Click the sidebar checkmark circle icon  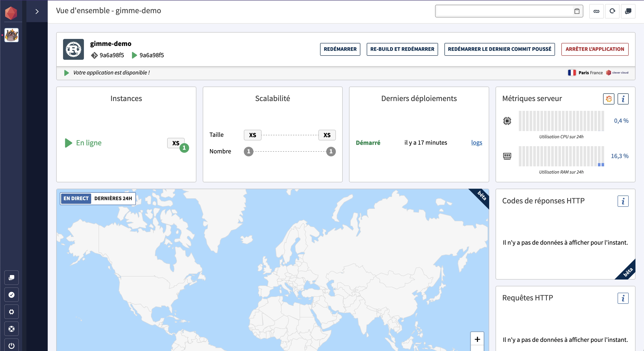(11, 295)
